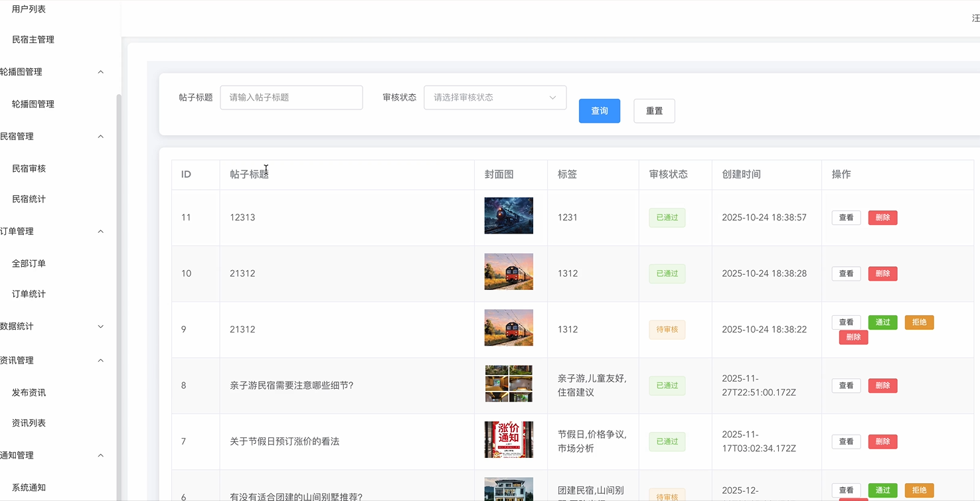980x501 pixels.
Task: Click 查看 on post ID 11
Action: click(x=846, y=217)
